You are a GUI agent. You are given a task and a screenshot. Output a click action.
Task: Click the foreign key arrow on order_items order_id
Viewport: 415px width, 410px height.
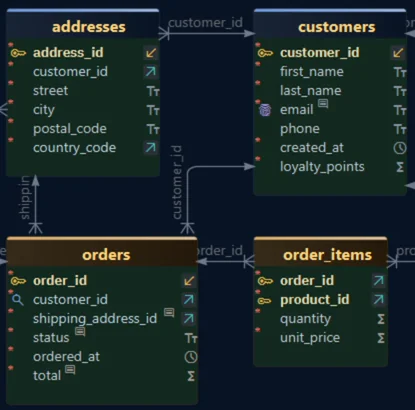[379, 281]
